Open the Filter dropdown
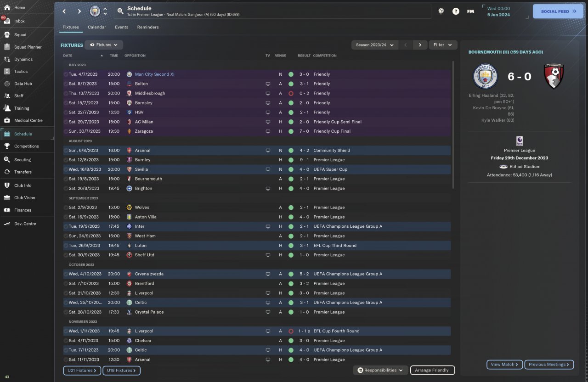This screenshot has width=588, height=382. pyautogui.click(x=443, y=45)
